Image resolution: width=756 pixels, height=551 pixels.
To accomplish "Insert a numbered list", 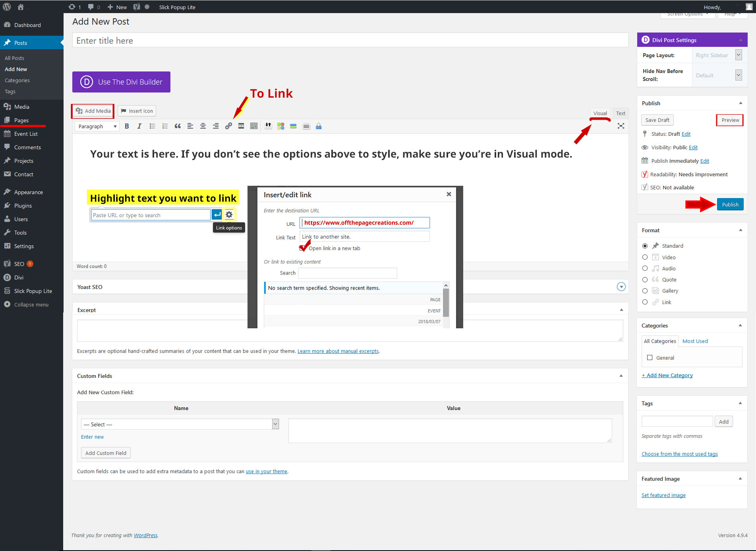I will [x=165, y=126].
